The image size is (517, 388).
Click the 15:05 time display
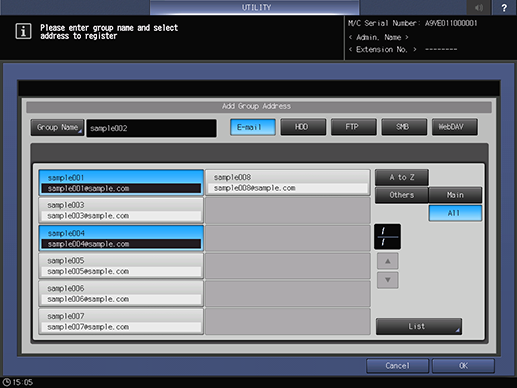click(23, 382)
